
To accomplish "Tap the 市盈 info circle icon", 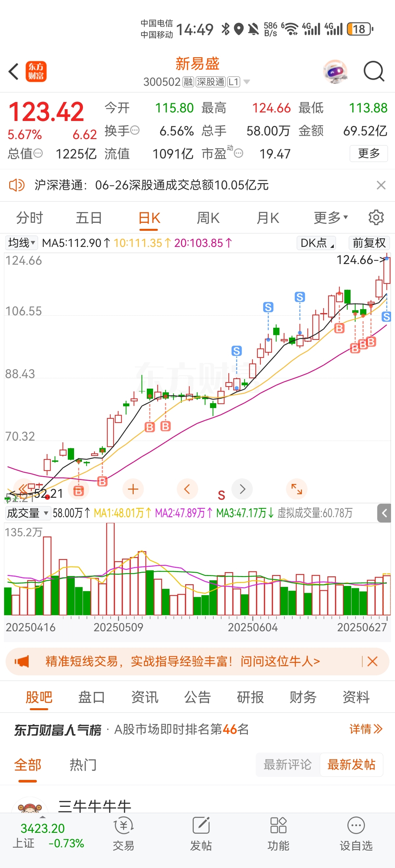I will pos(239,153).
